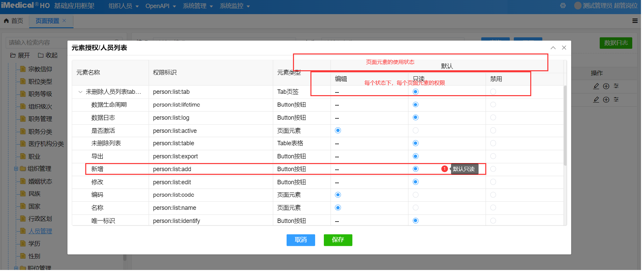Open the 系统管理 dropdown menu
The width and height of the screenshot is (644, 273).
click(x=198, y=6)
